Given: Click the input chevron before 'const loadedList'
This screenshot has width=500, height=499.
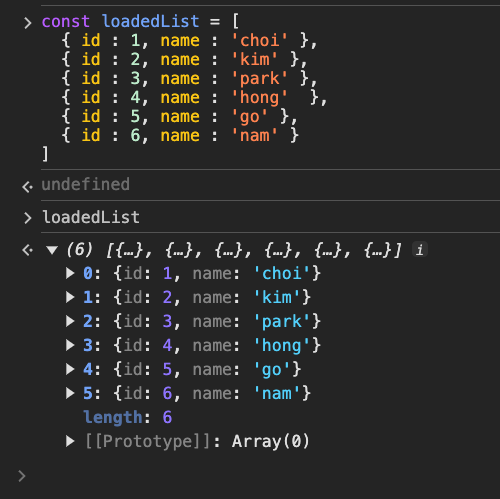Looking at the screenshot, I should [x=28, y=23].
